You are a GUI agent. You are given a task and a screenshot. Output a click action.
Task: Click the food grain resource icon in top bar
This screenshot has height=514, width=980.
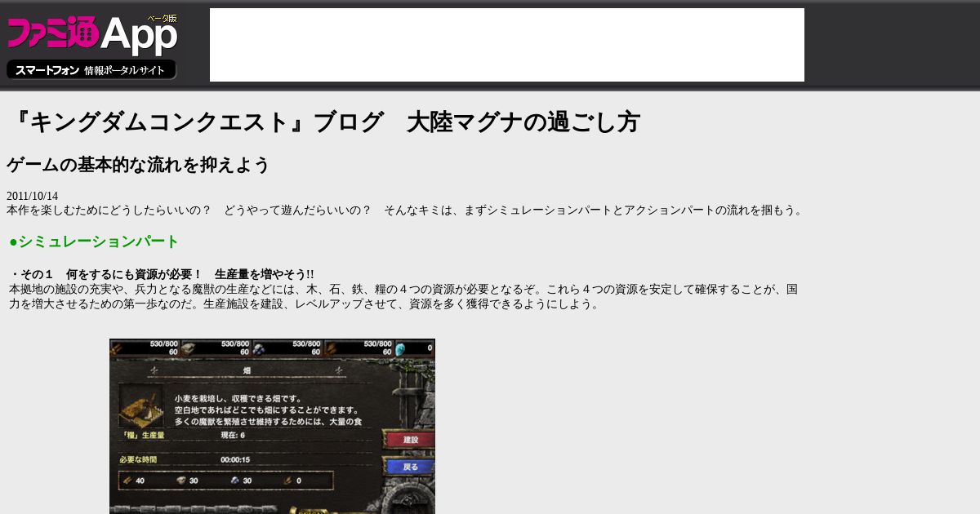coord(332,348)
